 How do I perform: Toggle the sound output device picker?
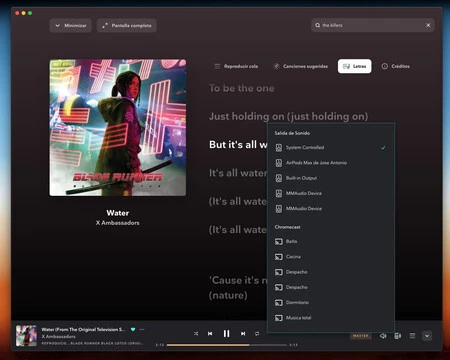pos(398,336)
